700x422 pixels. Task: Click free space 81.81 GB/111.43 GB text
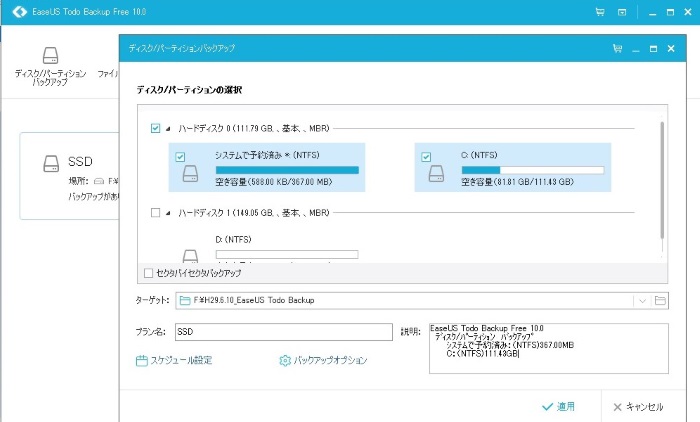pyautogui.click(x=517, y=182)
